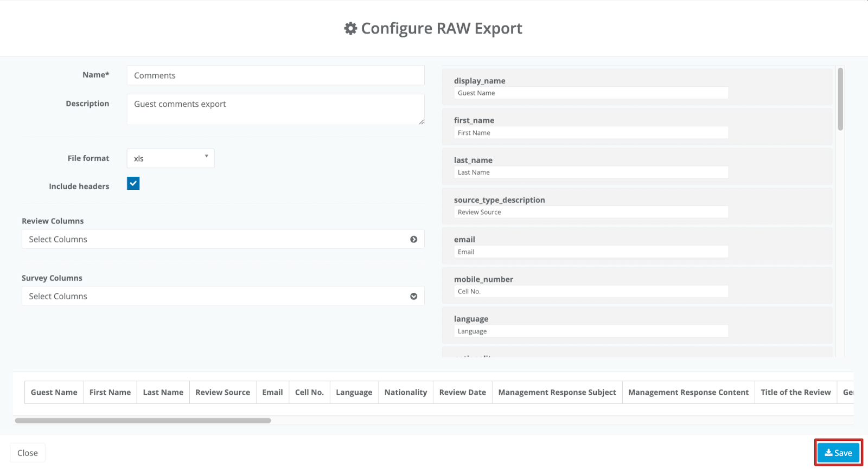Click the Title of the Review header

pos(796,392)
